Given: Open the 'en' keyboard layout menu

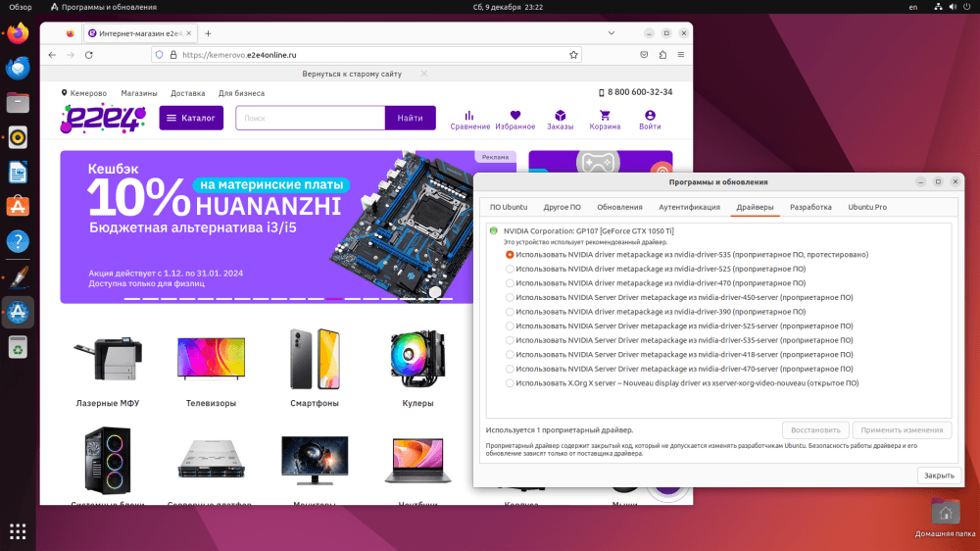Looking at the screenshot, I should pos(913,7).
